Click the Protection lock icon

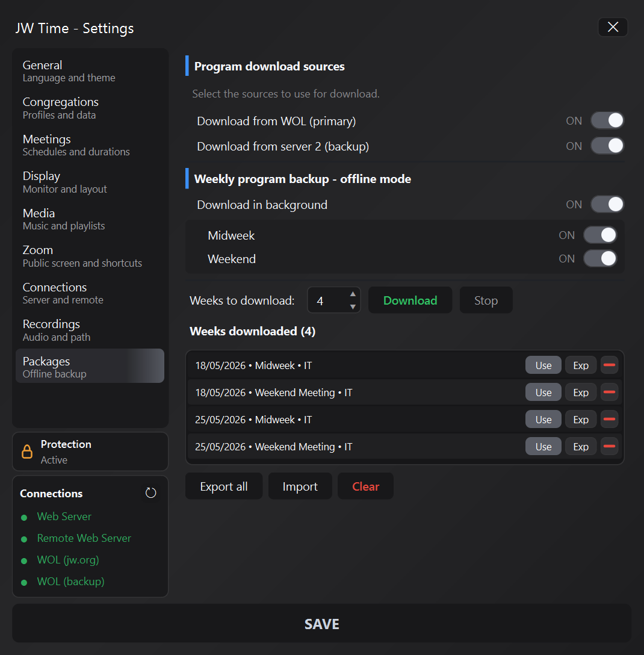coord(27,452)
